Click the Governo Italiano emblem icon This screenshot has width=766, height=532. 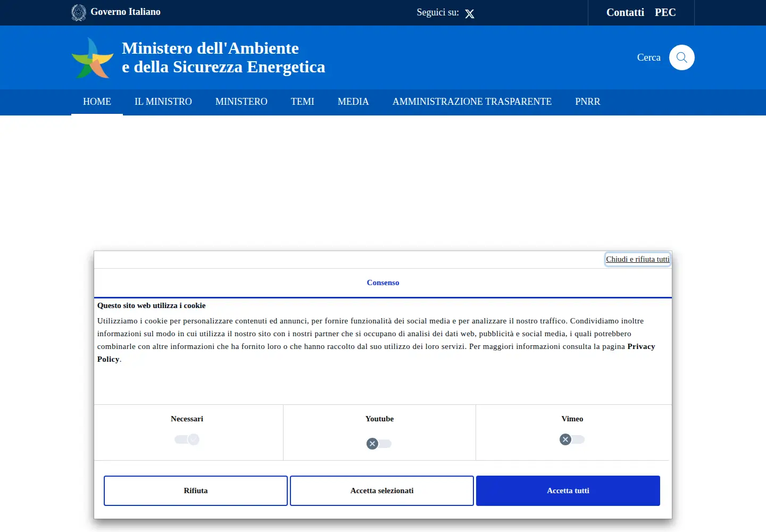click(x=79, y=12)
